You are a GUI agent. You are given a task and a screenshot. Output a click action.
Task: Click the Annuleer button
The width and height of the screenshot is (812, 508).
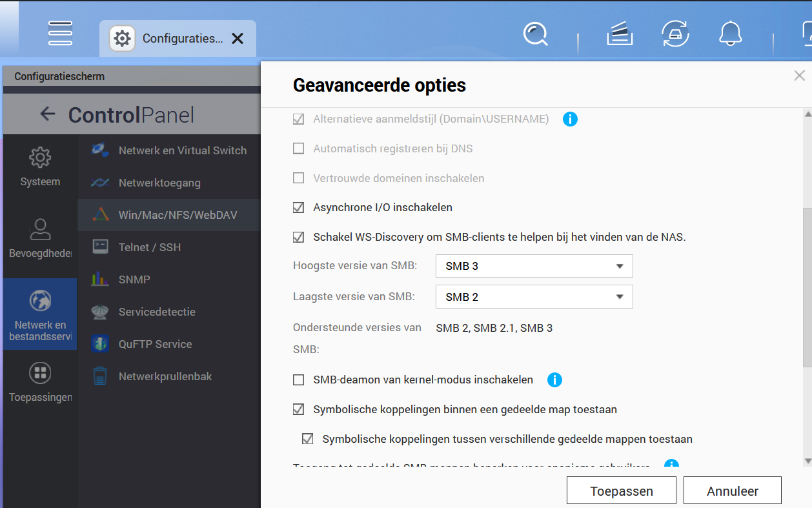[733, 491]
